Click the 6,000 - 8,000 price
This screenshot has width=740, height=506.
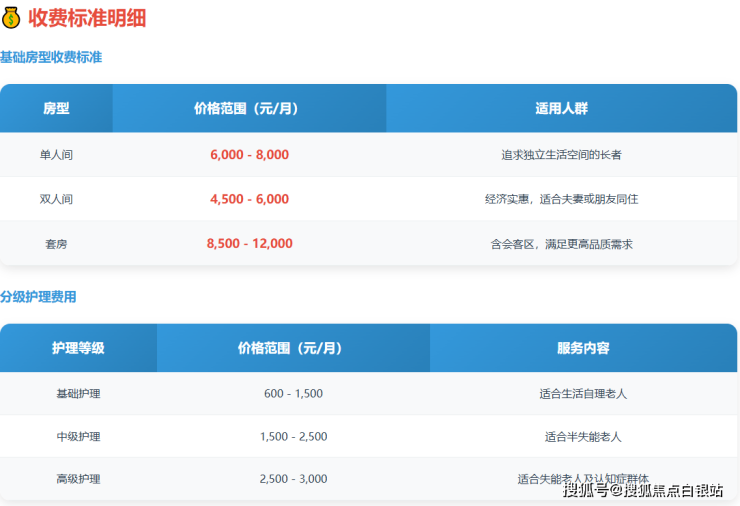pyautogui.click(x=249, y=155)
